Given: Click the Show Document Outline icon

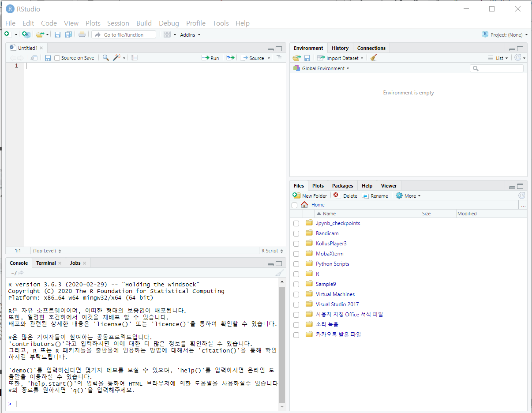Looking at the screenshot, I should point(279,58).
